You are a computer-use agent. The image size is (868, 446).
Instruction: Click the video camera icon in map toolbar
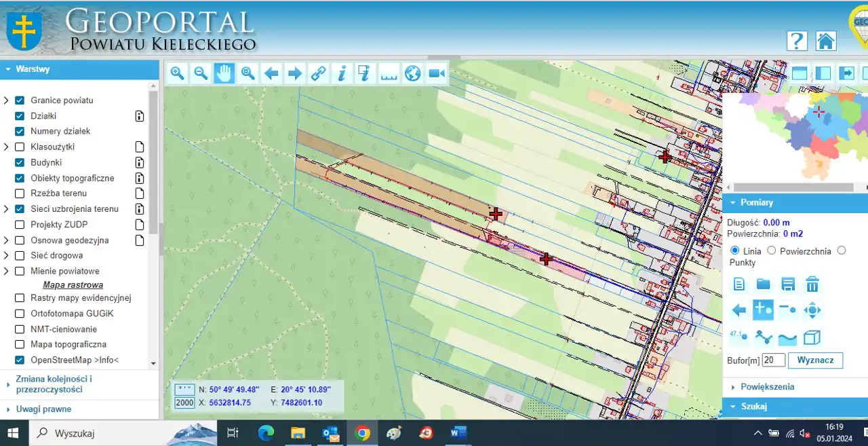437,73
